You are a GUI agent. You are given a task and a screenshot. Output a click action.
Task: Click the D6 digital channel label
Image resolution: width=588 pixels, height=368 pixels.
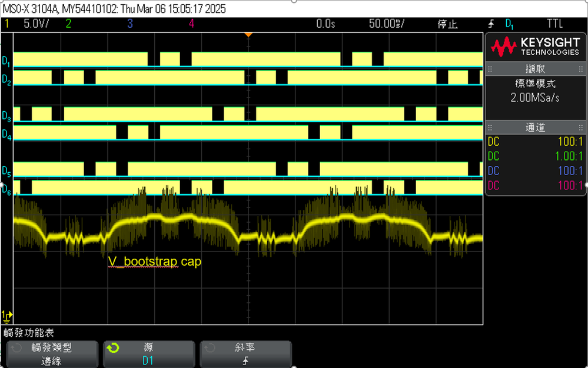click(x=6, y=189)
